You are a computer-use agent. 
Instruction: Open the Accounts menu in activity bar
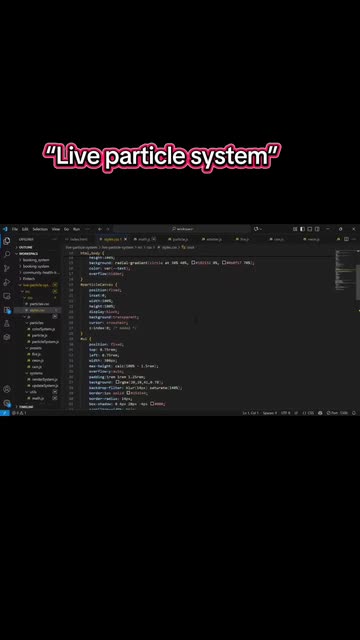7,389
